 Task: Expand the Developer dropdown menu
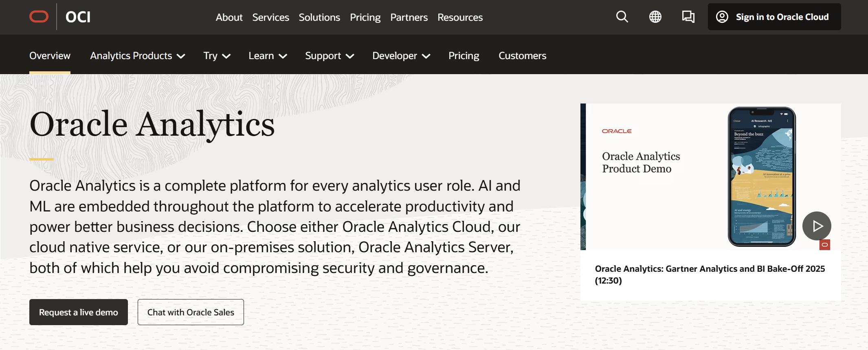pyautogui.click(x=401, y=56)
